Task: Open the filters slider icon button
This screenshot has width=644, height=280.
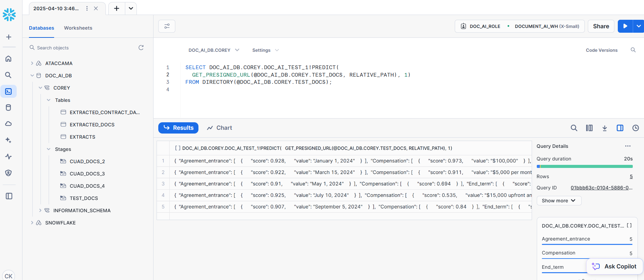Action: tap(167, 26)
